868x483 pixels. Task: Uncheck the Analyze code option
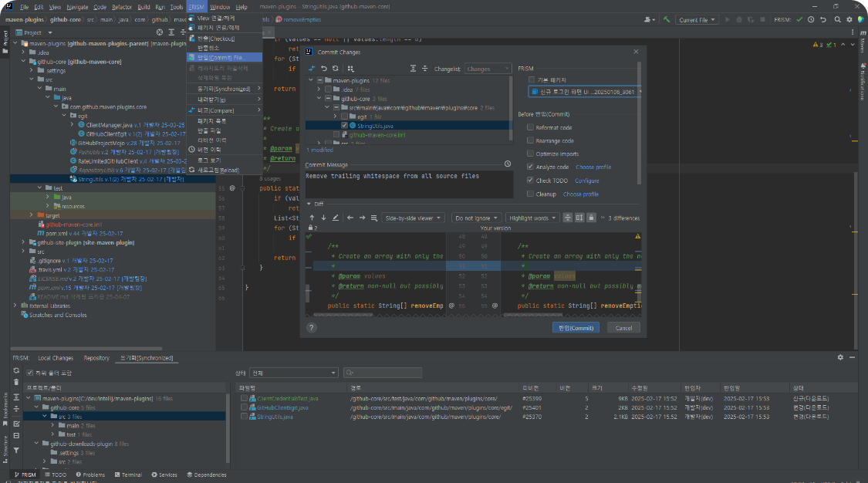530,167
